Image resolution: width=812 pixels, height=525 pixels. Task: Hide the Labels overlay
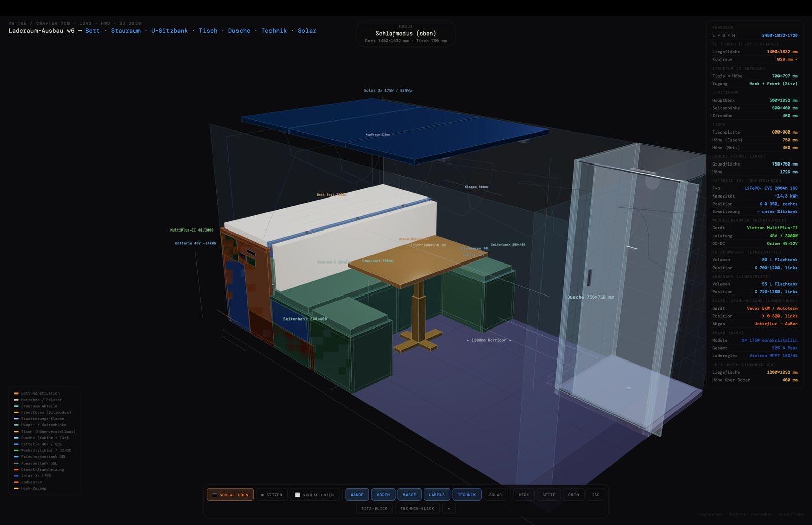(x=436, y=495)
